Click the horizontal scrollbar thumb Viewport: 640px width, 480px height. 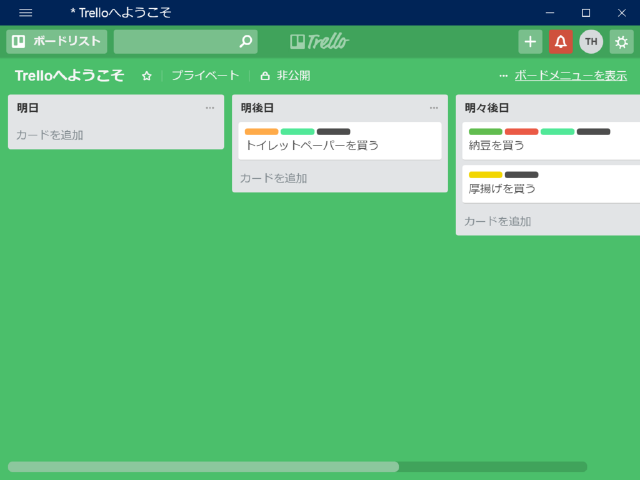click(x=203, y=467)
